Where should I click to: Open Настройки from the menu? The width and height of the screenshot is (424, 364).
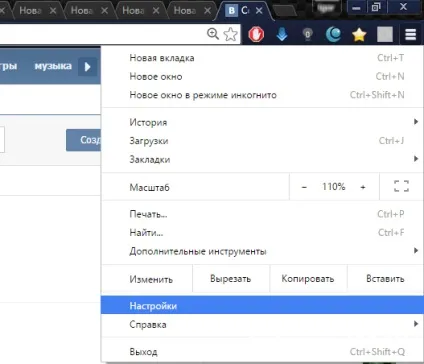click(262, 305)
